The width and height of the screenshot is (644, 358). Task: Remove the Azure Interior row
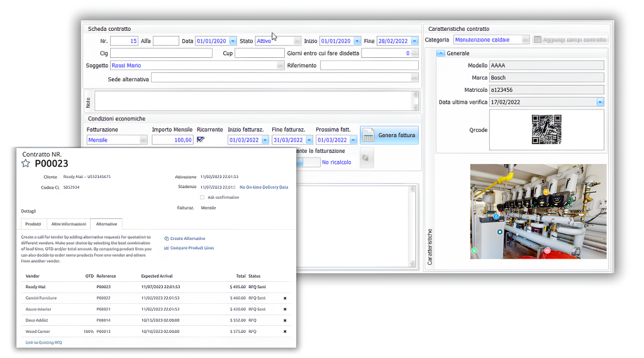(x=285, y=309)
